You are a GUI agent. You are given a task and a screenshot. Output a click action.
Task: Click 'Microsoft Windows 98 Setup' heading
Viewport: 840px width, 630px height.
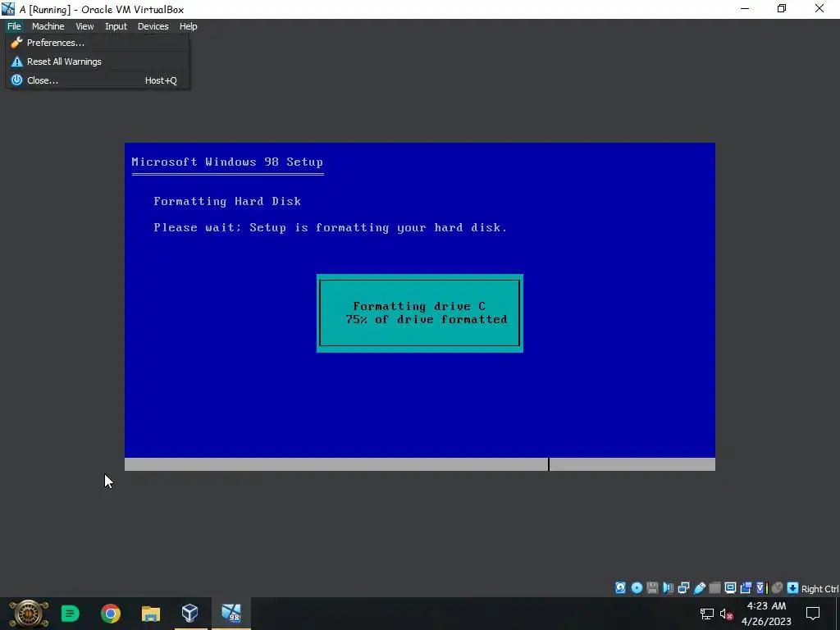(x=227, y=162)
